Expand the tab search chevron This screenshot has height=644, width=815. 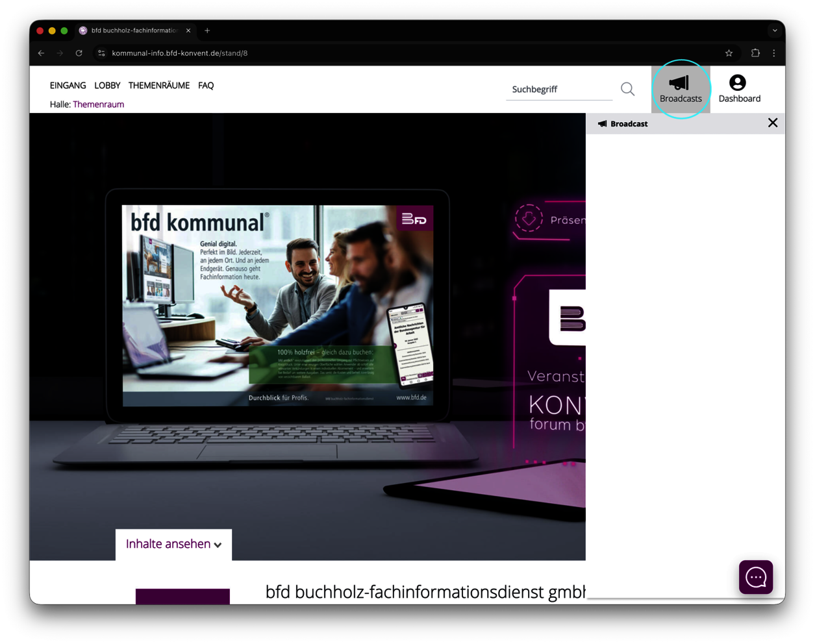[x=775, y=31]
